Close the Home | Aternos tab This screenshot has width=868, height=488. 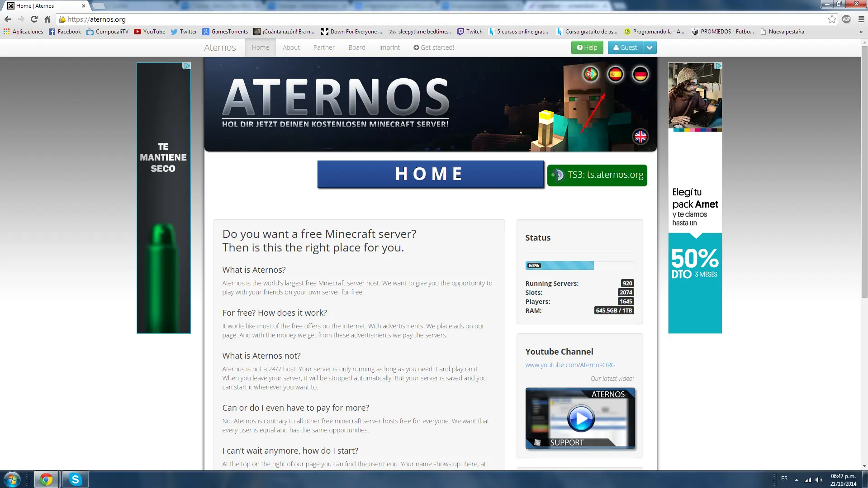83,6
